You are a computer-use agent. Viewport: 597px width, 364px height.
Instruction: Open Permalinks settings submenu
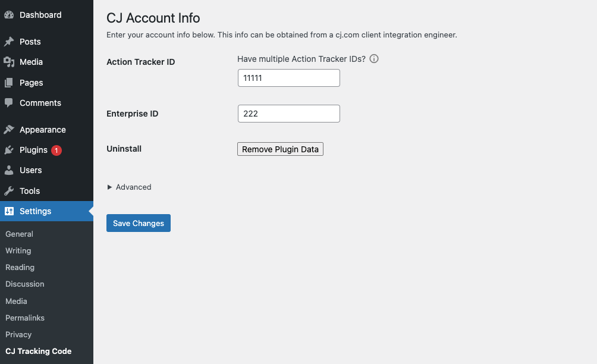click(25, 318)
